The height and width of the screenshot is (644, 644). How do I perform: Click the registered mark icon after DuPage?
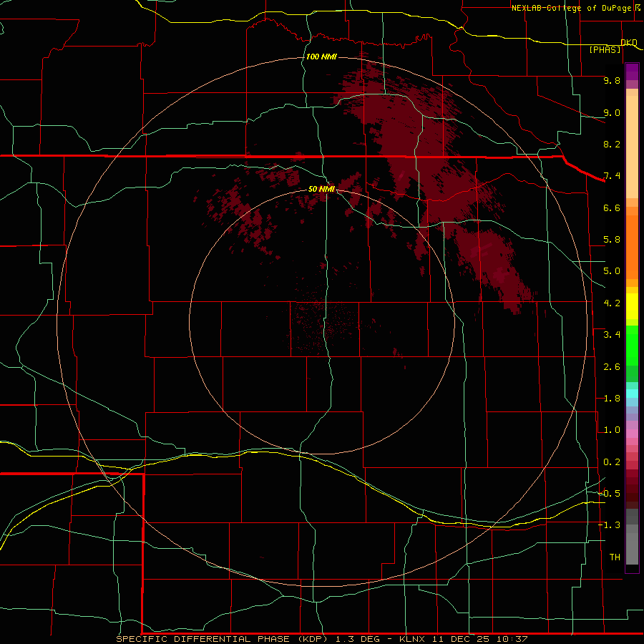(637, 7)
